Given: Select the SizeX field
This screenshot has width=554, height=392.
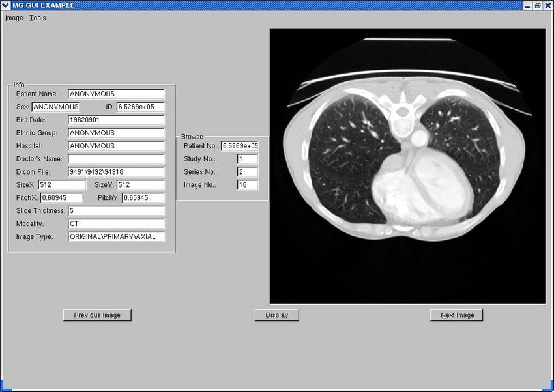Looking at the screenshot, I should 62,185.
